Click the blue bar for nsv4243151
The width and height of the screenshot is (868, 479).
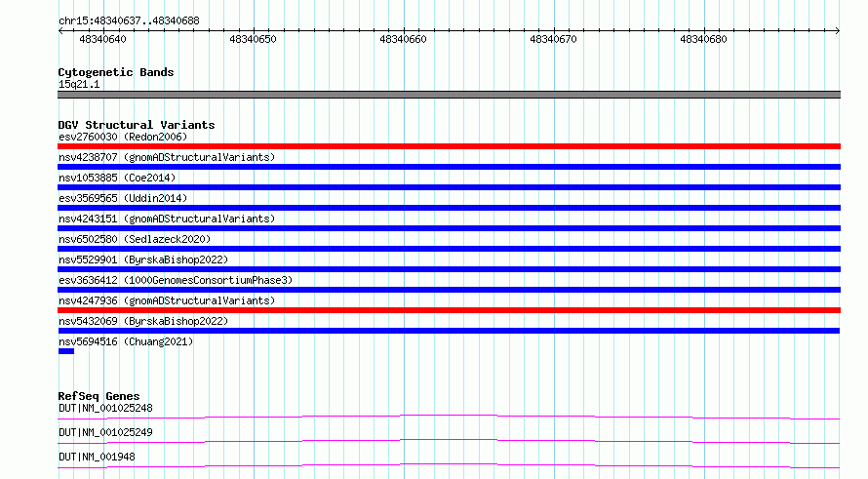click(449, 228)
